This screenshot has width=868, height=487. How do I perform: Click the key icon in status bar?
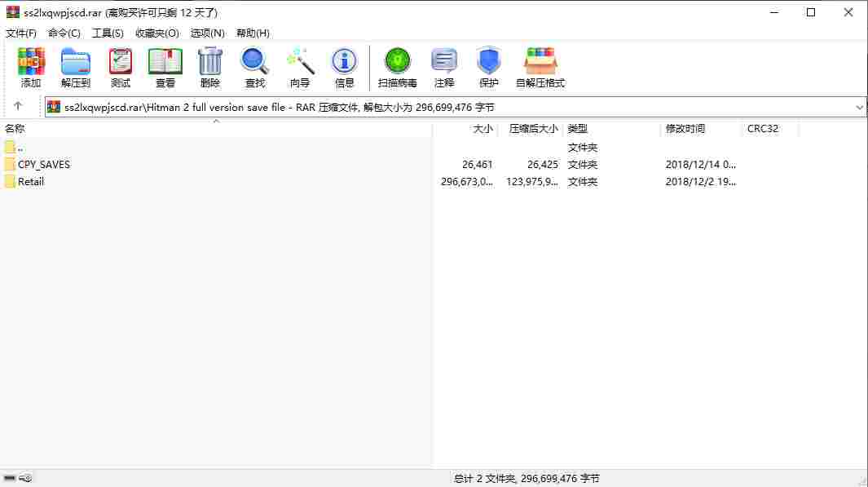25,477
